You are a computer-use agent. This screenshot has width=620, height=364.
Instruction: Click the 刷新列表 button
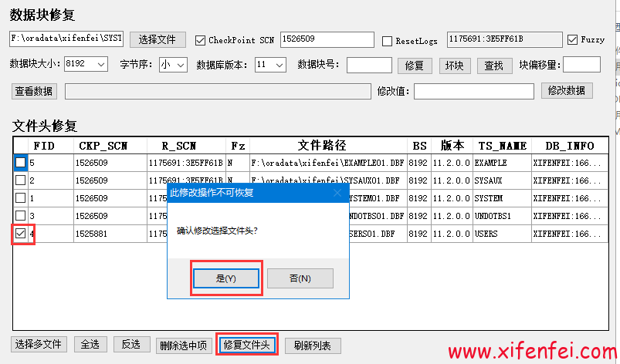pos(313,345)
